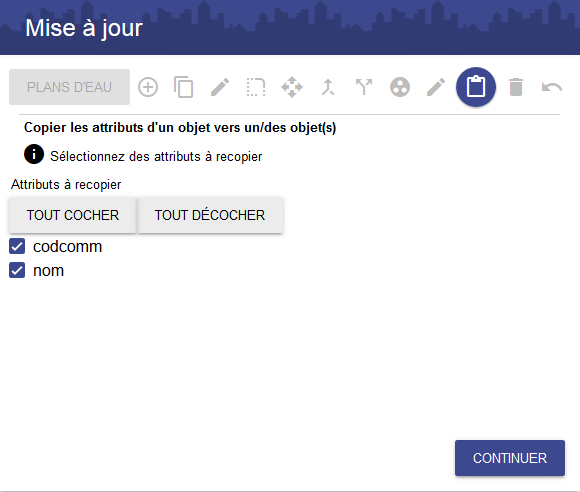The image size is (580, 492).
Task: Click the trash delete object icon
Action: point(516,87)
